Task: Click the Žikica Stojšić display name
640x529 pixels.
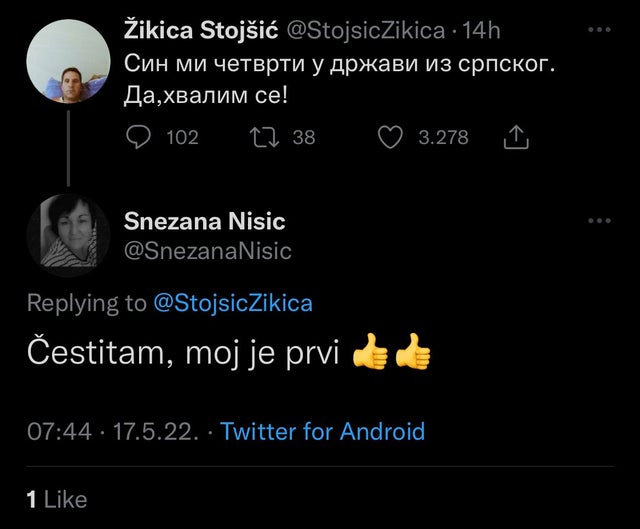Action: pyautogui.click(x=202, y=31)
